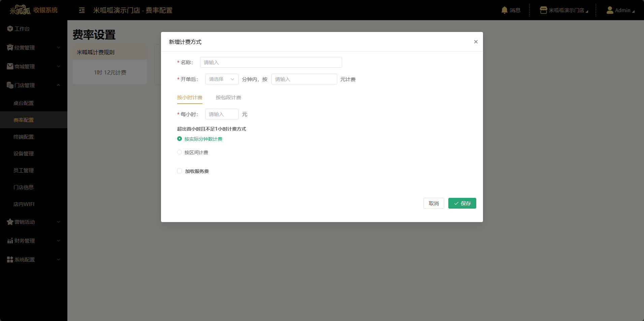Click the 营销活动 star icon
Image resolution: width=644 pixels, height=321 pixels.
10,222
